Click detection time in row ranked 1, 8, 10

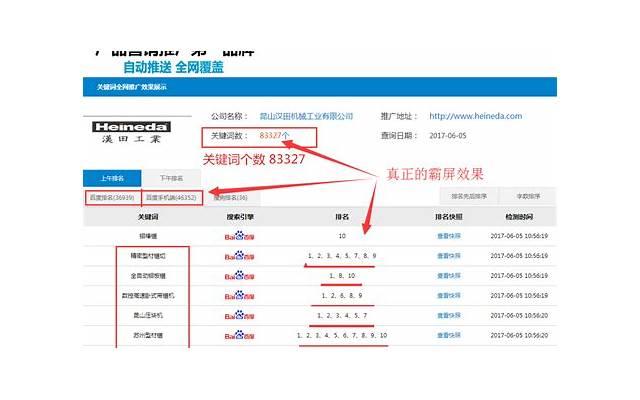click(x=519, y=276)
